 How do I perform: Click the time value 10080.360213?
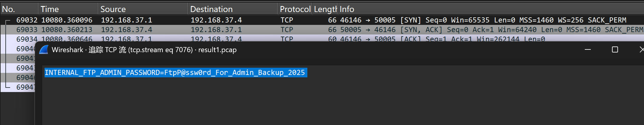(x=67, y=30)
